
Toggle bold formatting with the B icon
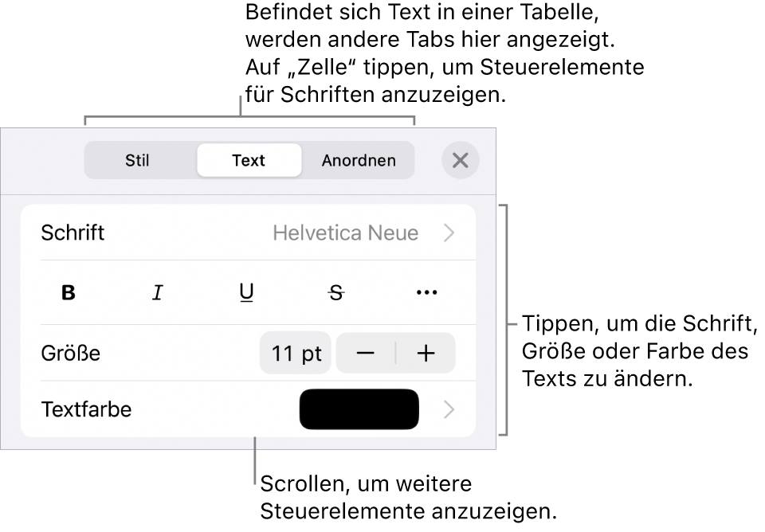[69, 292]
